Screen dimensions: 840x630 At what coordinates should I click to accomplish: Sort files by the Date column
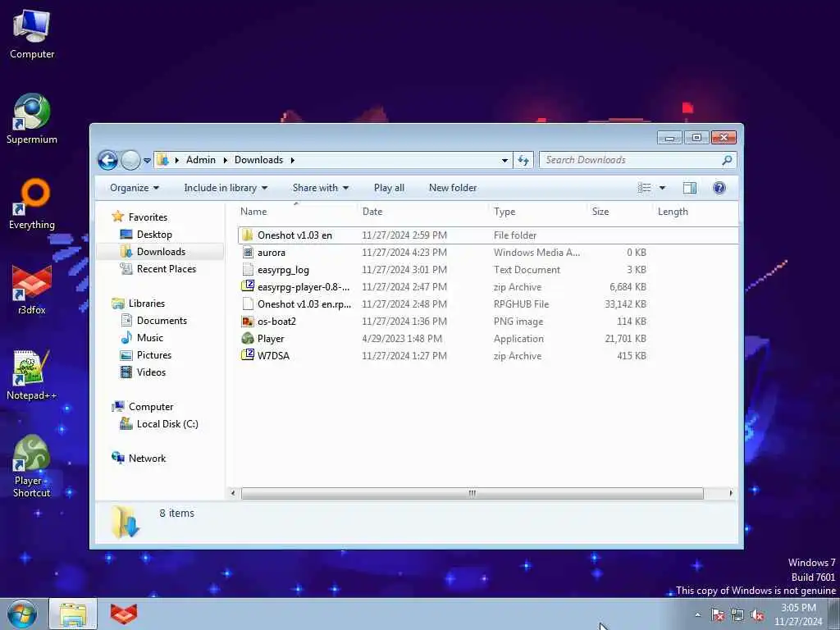[423, 211]
